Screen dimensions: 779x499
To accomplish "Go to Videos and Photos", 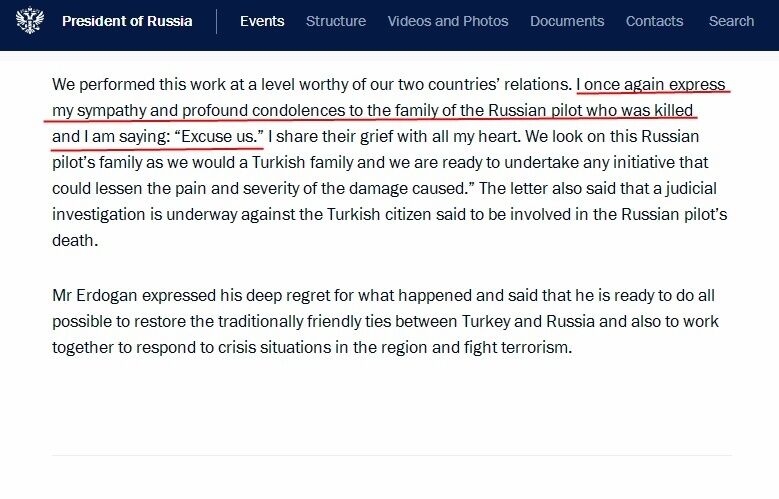I will coord(448,21).
